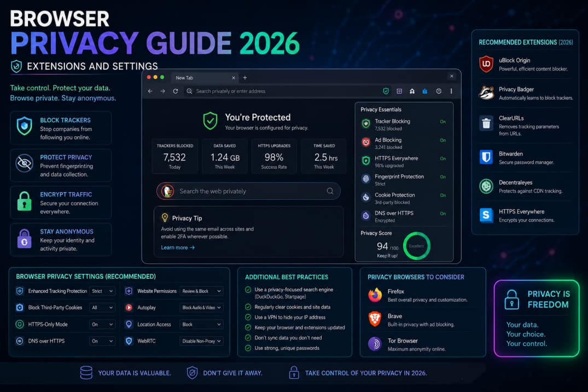Click the forward arrow in browser toolbar
The width and height of the screenshot is (588, 392).
click(x=162, y=91)
